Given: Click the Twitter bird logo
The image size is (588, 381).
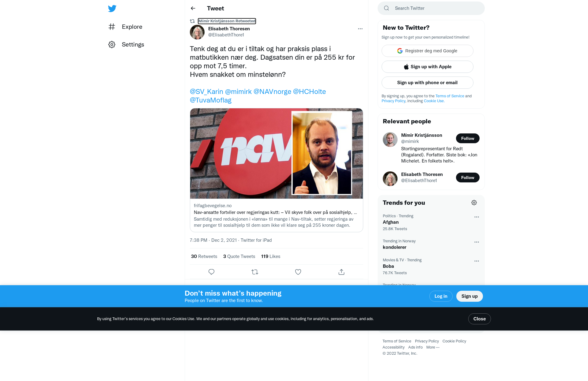Looking at the screenshot, I should pos(112,8).
